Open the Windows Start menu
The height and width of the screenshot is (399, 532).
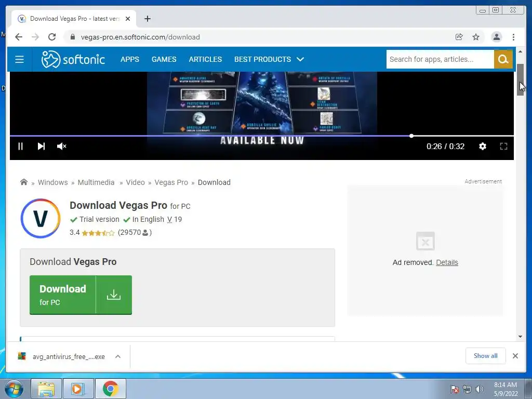point(14,389)
